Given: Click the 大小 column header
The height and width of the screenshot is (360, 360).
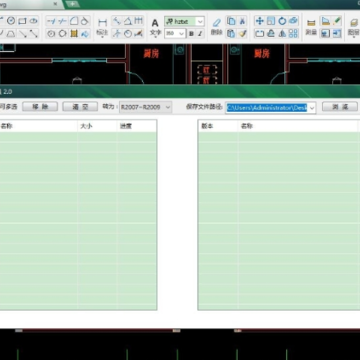Looking at the screenshot, I should [x=97, y=126].
